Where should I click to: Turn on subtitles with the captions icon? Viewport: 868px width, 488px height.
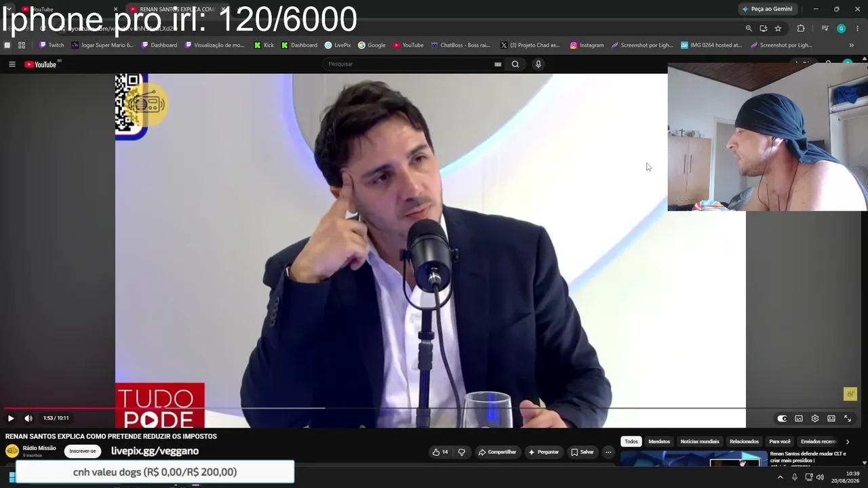pyautogui.click(x=799, y=418)
